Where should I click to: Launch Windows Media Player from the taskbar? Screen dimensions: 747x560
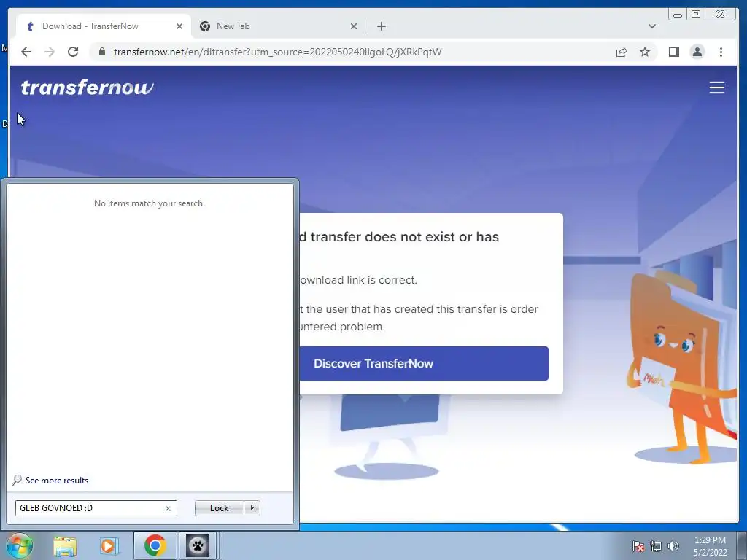point(109,545)
